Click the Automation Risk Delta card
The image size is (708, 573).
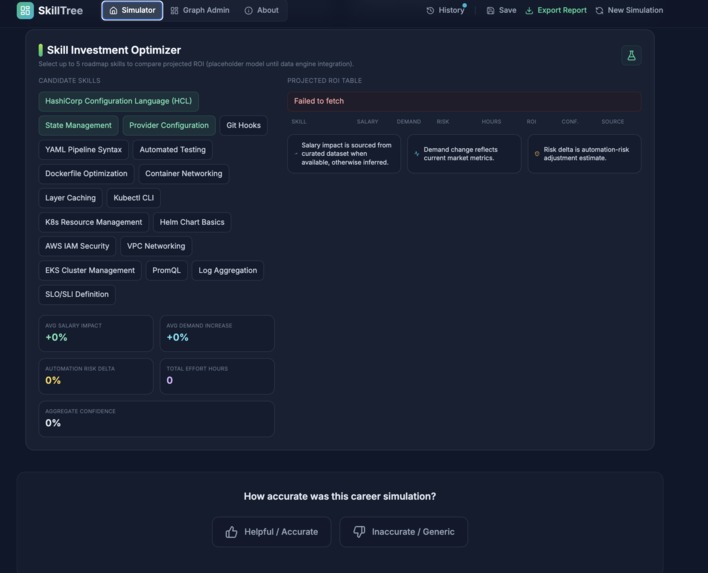(96, 376)
